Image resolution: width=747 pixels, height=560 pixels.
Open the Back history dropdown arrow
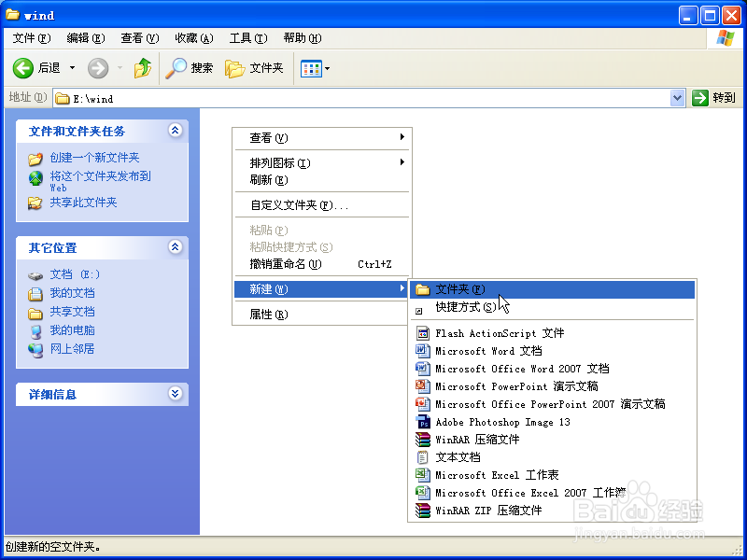click(x=73, y=68)
